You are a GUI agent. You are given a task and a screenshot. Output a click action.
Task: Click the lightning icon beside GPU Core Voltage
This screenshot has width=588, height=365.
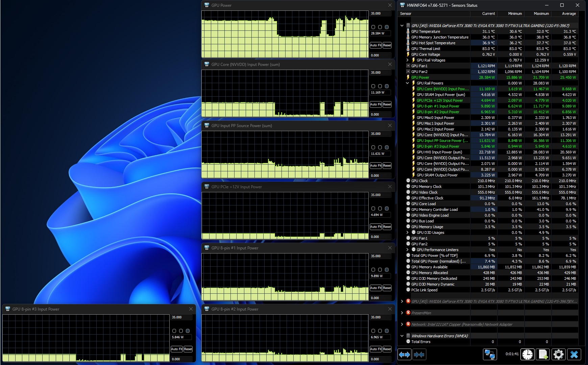(408, 54)
